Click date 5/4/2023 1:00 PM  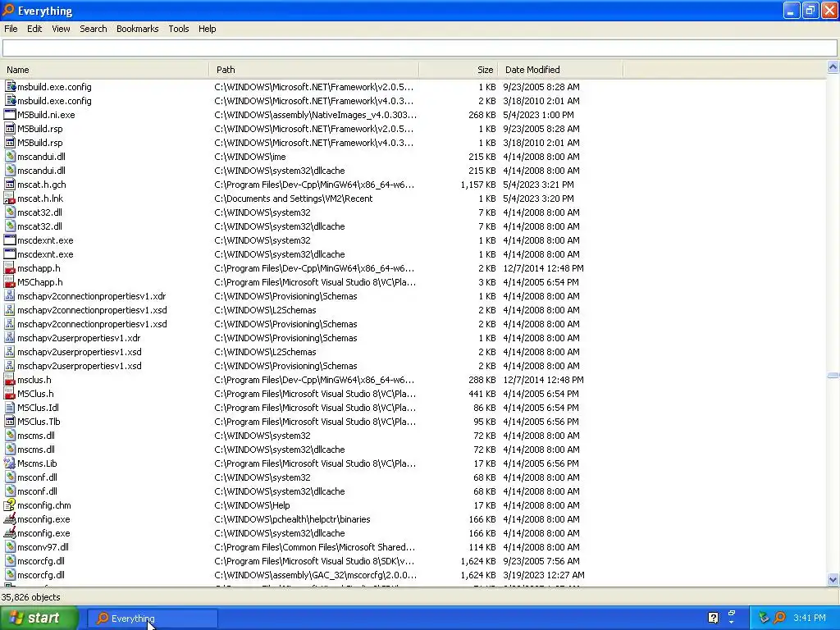(x=538, y=115)
